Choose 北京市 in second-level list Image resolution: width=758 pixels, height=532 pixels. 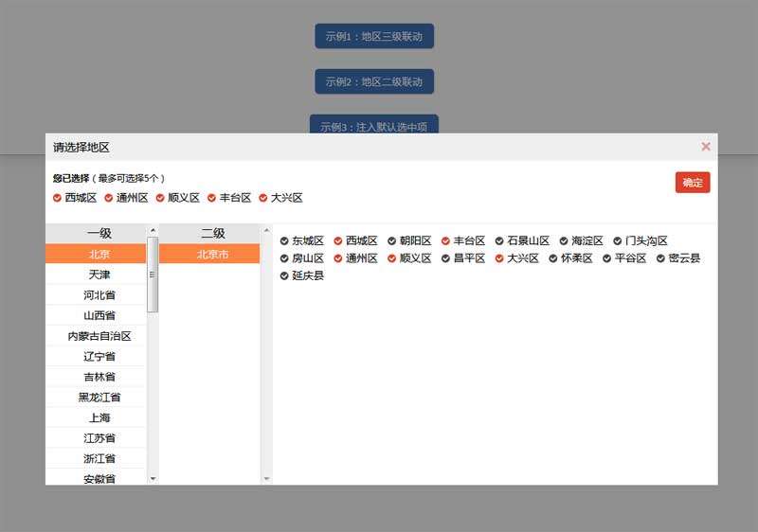tap(212, 255)
